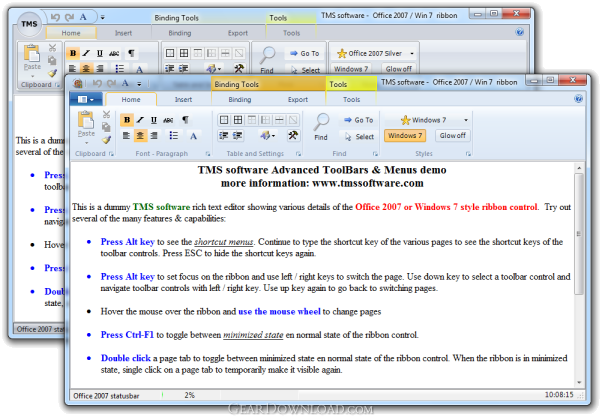The width and height of the screenshot is (602, 417).
Task: Click the Select button in front window
Action: [x=359, y=136]
